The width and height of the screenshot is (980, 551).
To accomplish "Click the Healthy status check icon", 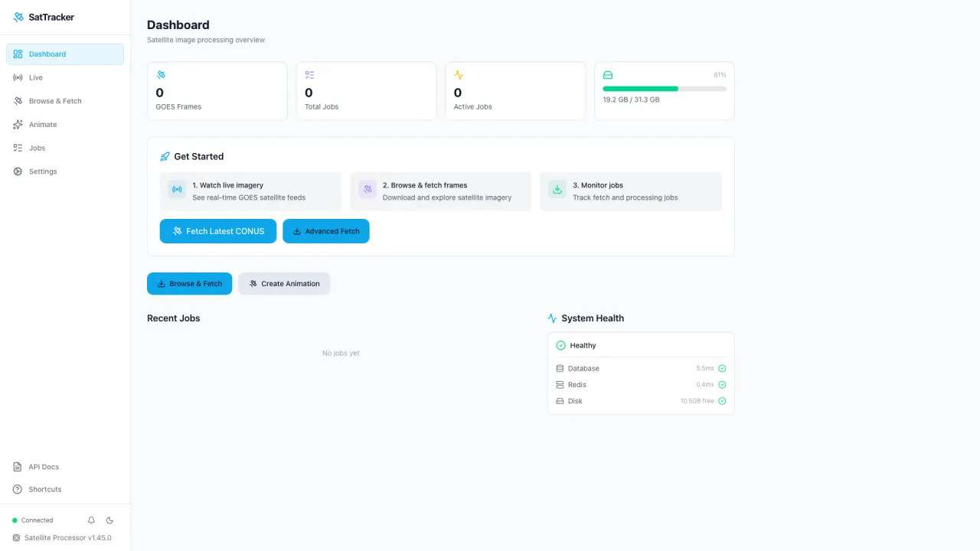I will (560, 346).
